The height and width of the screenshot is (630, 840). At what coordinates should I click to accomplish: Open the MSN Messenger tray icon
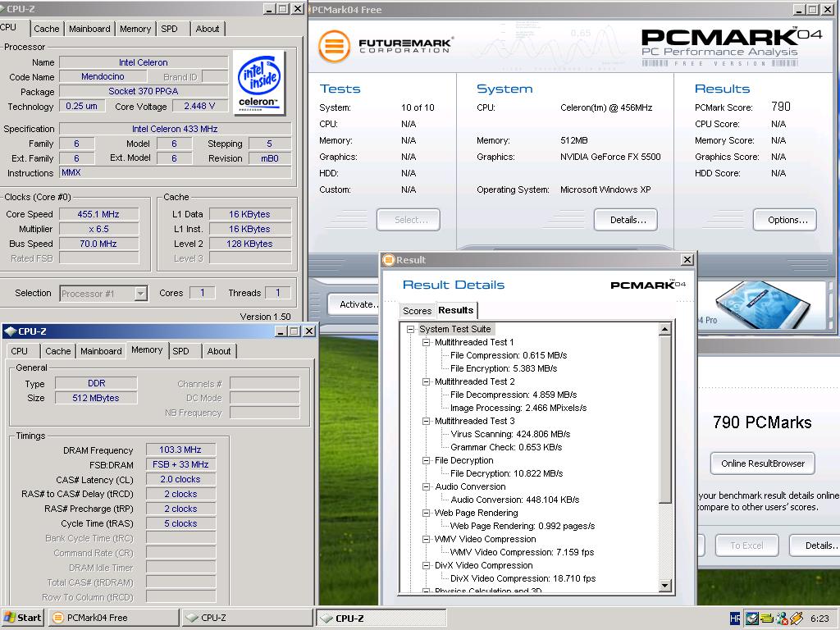pos(782,619)
